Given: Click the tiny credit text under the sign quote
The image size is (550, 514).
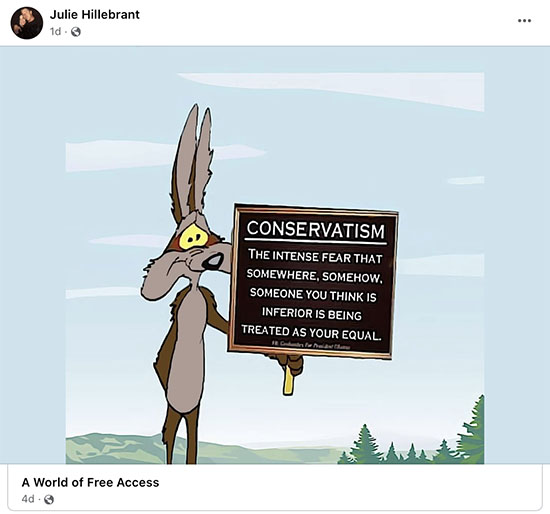Looking at the screenshot, I should pyautogui.click(x=311, y=346).
